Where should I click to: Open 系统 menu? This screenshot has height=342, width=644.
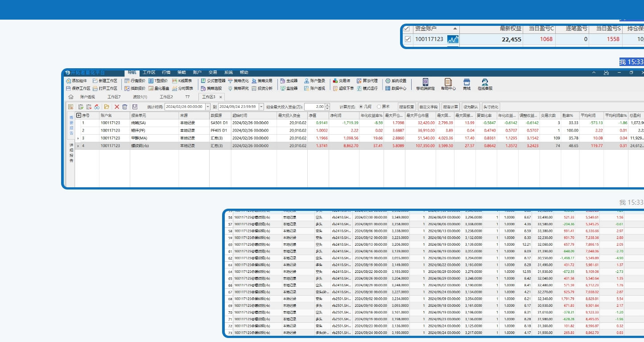click(x=228, y=72)
